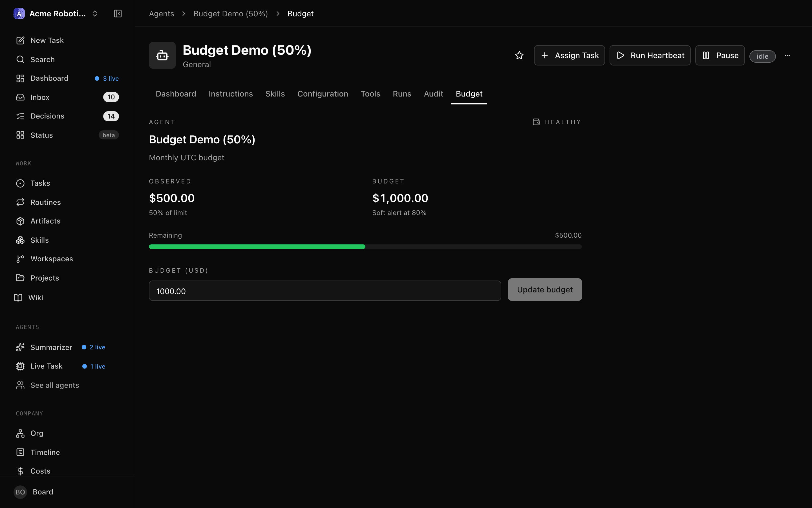This screenshot has height=508, width=812.
Task: Open the Wiki page
Action: click(x=67, y=298)
